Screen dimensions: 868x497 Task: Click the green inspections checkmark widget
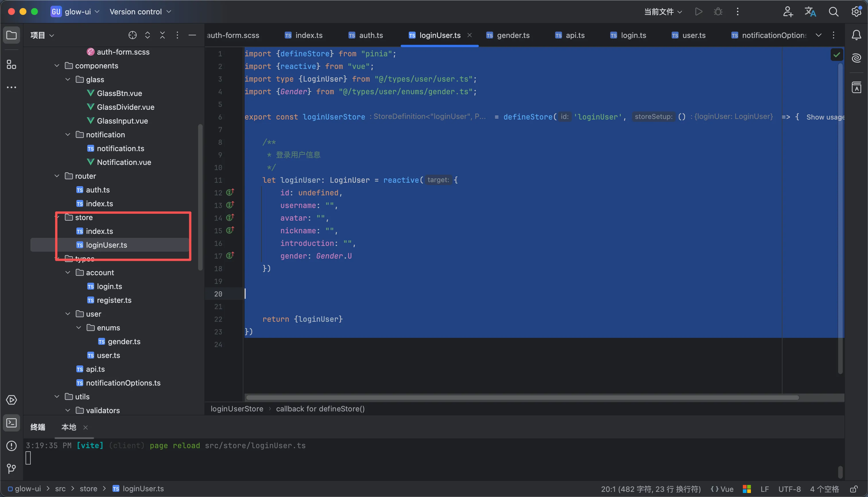(837, 55)
